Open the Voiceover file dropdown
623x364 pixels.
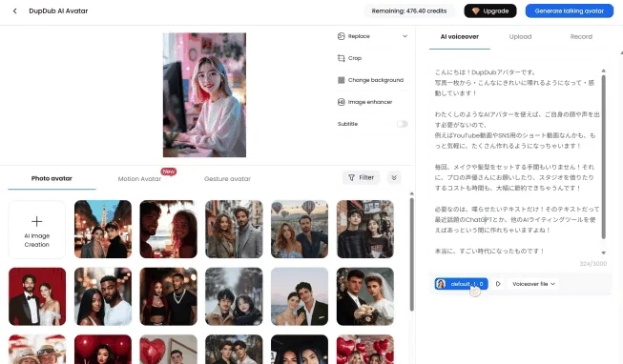click(x=533, y=284)
